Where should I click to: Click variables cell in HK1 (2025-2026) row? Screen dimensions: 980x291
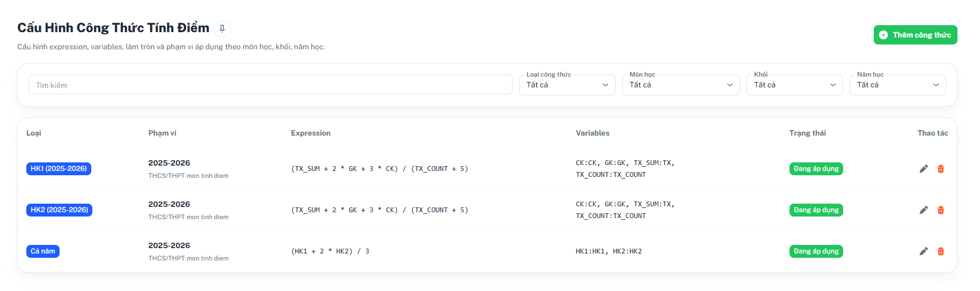click(x=625, y=169)
